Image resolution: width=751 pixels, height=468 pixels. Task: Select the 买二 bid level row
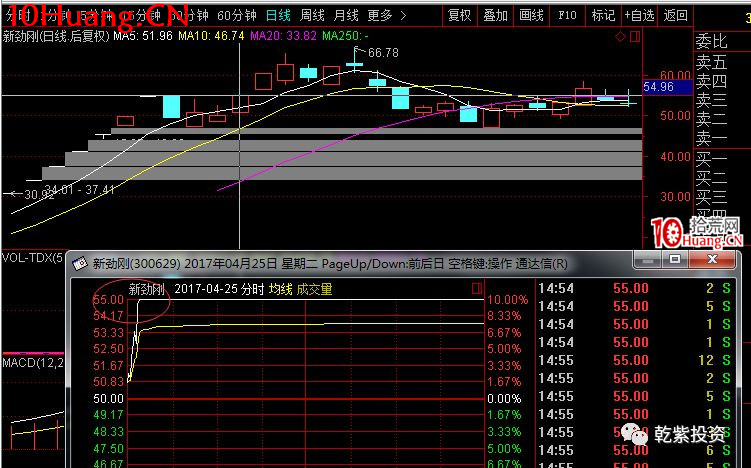(x=711, y=178)
